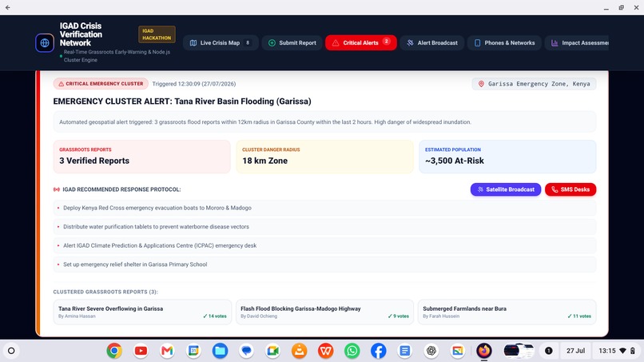Click the Critical Emergency Cluster badge
This screenshot has width=644, height=362.
(101, 84)
